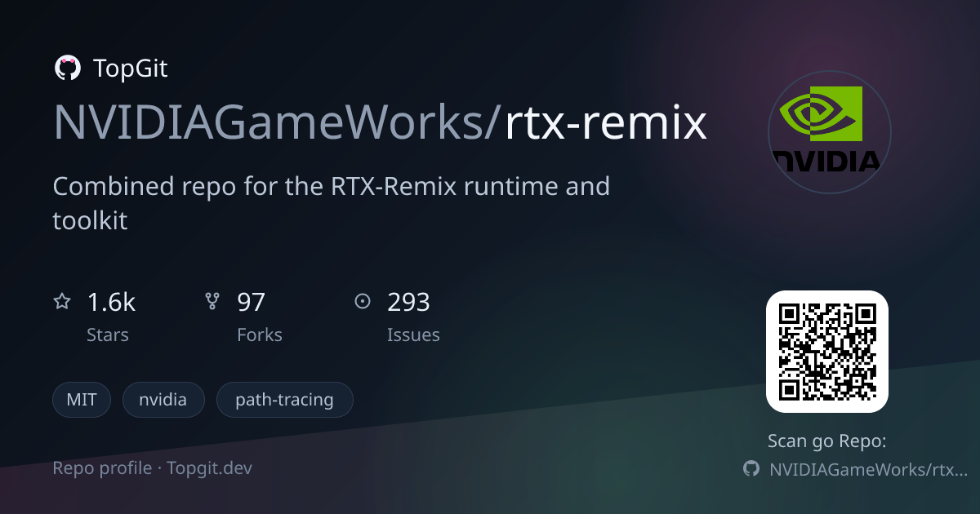The image size is (980, 514).
Task: Click the 'Stars' label
Action: point(108,335)
